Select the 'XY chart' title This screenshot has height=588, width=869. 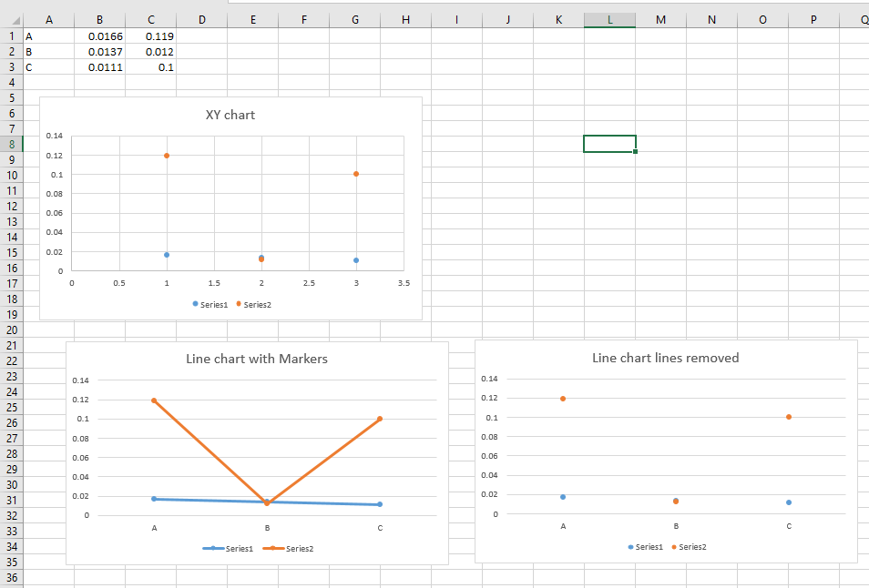(229, 115)
